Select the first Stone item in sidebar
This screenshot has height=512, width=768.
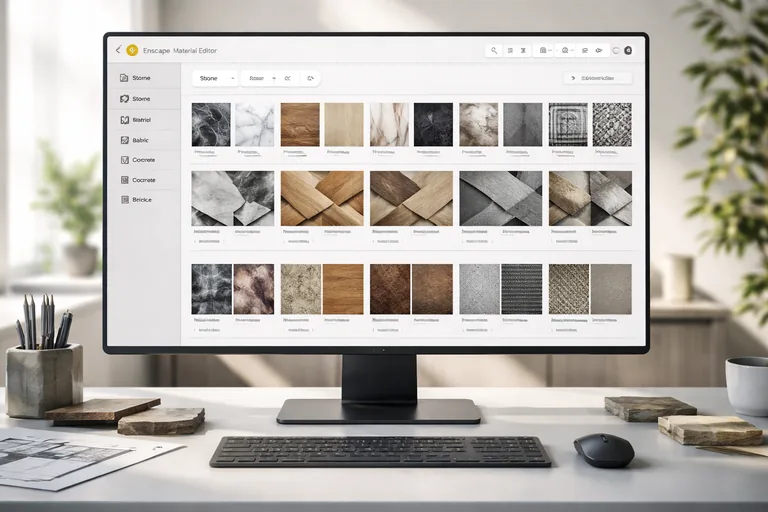tap(142, 78)
